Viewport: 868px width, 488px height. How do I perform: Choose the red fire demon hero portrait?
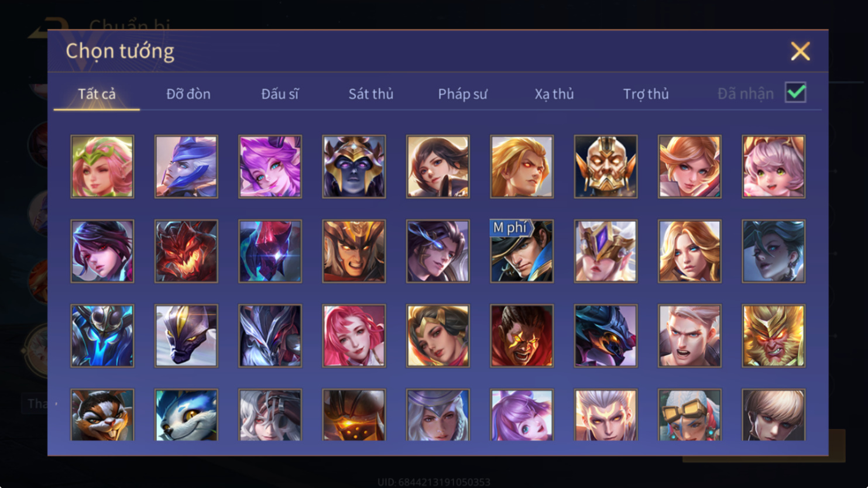click(186, 251)
